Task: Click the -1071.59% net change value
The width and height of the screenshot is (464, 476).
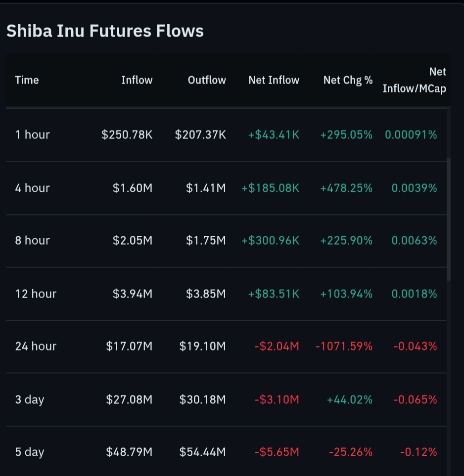Action: click(344, 346)
